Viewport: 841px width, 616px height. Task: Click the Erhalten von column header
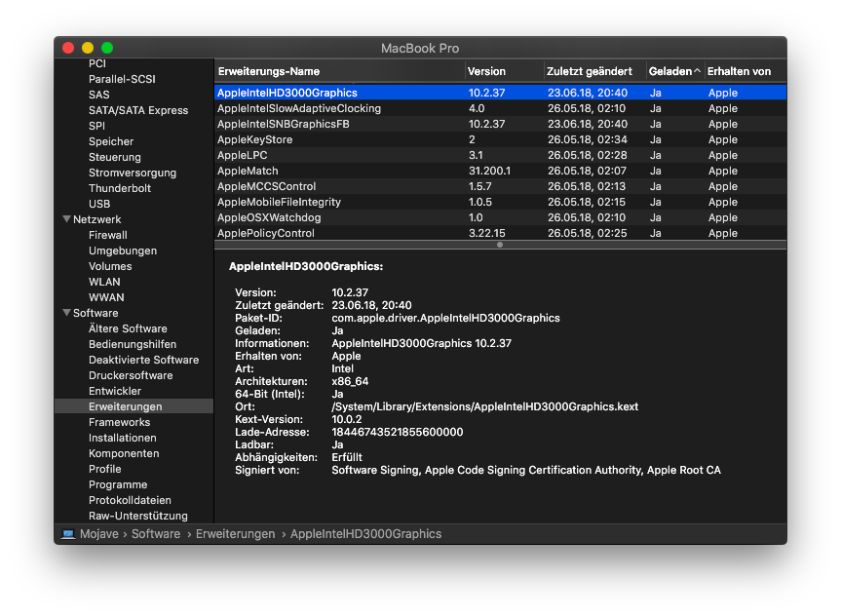coord(739,71)
